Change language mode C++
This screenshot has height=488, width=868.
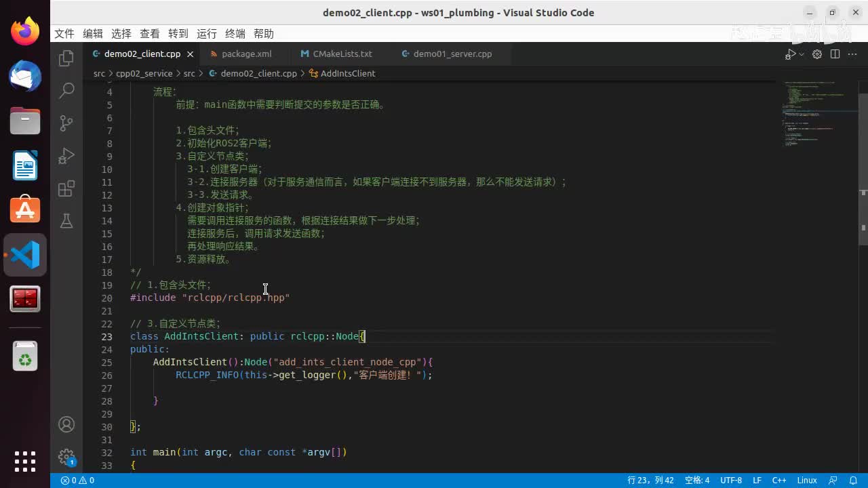[x=779, y=481]
